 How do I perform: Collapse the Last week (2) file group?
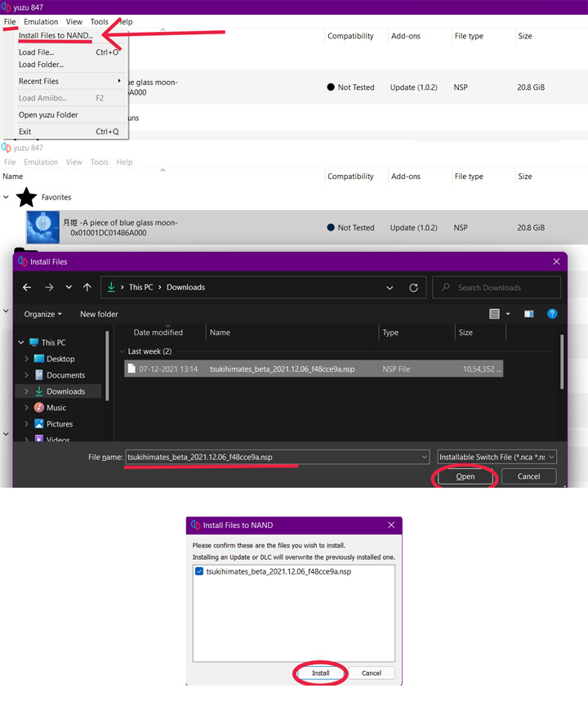pos(122,351)
